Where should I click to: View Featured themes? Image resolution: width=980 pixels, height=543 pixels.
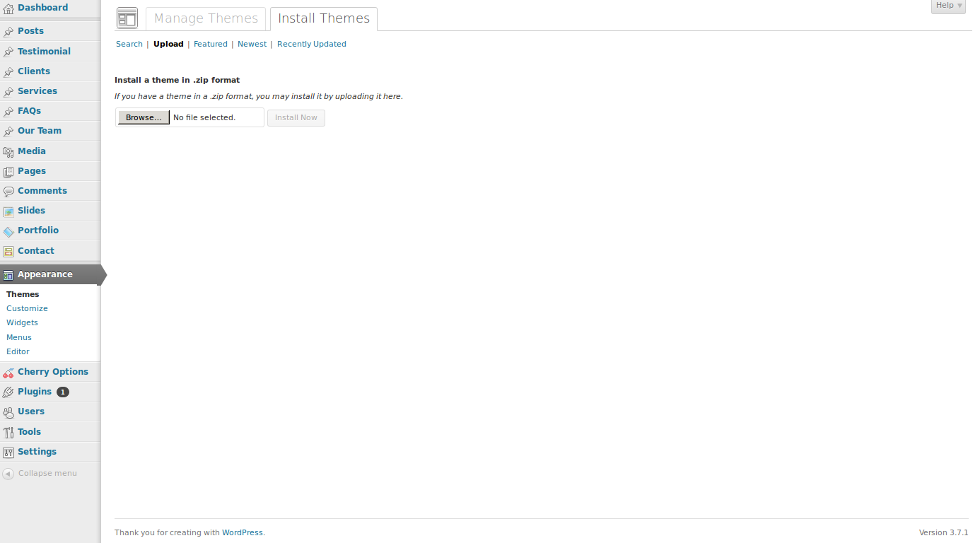(211, 44)
